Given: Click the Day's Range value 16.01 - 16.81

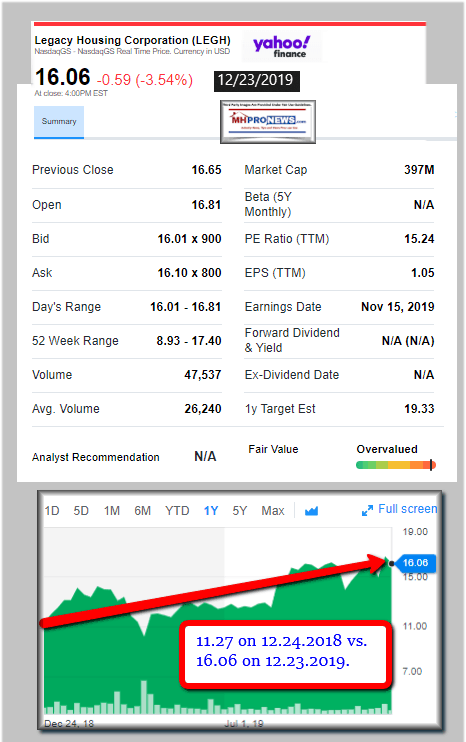Looking at the screenshot, I should click(185, 307).
